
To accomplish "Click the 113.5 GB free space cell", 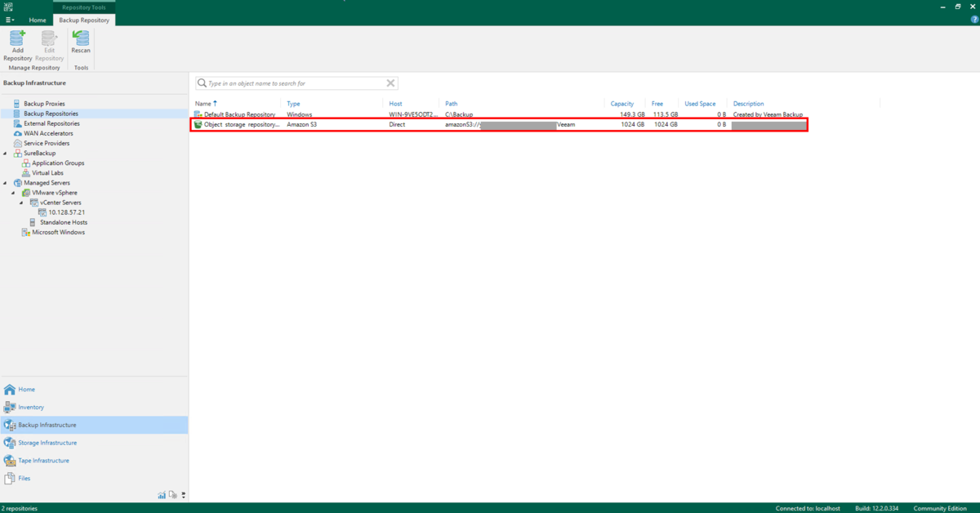I will pos(664,114).
